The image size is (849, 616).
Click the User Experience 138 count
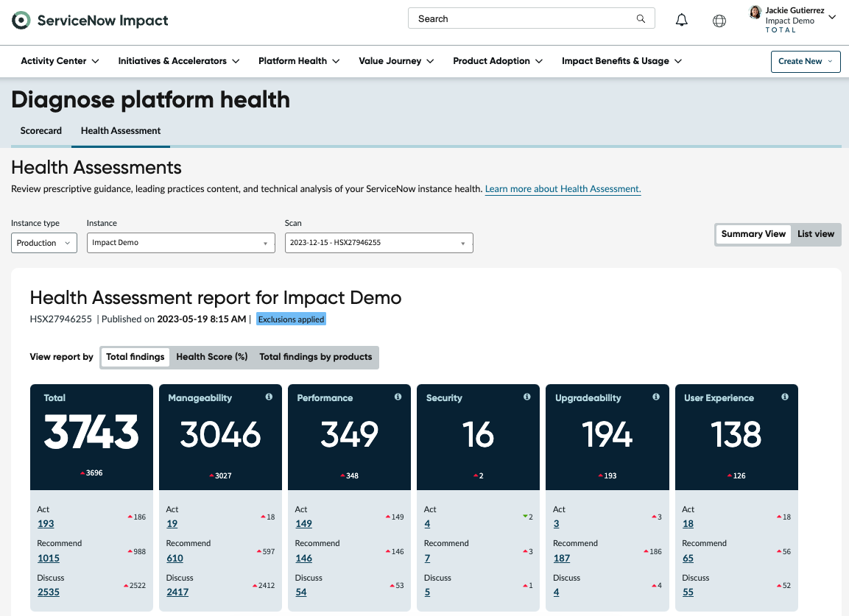coord(736,434)
